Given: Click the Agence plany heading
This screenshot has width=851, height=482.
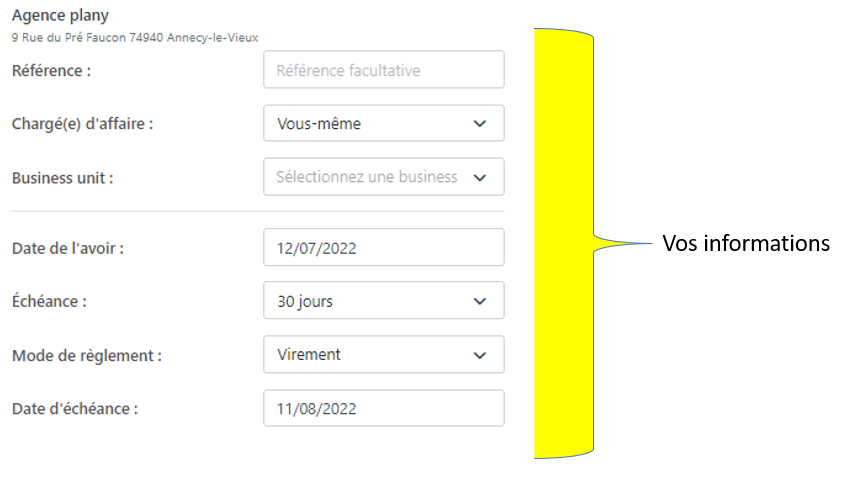Looking at the screenshot, I should [x=60, y=16].
